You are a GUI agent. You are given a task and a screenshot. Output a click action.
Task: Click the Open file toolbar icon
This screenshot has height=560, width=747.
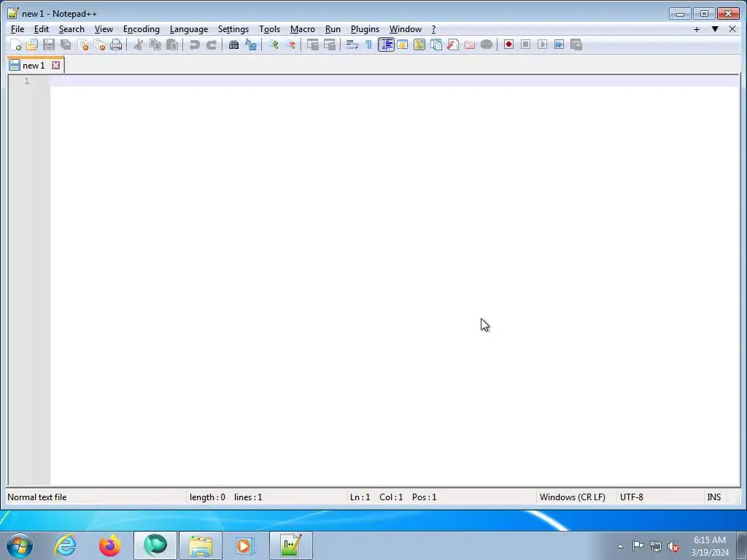(x=32, y=44)
